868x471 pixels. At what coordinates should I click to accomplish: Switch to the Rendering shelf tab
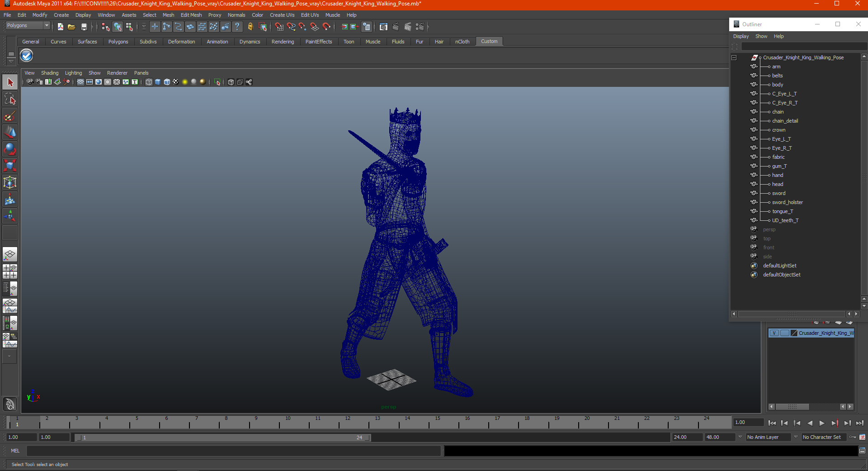[x=283, y=42]
